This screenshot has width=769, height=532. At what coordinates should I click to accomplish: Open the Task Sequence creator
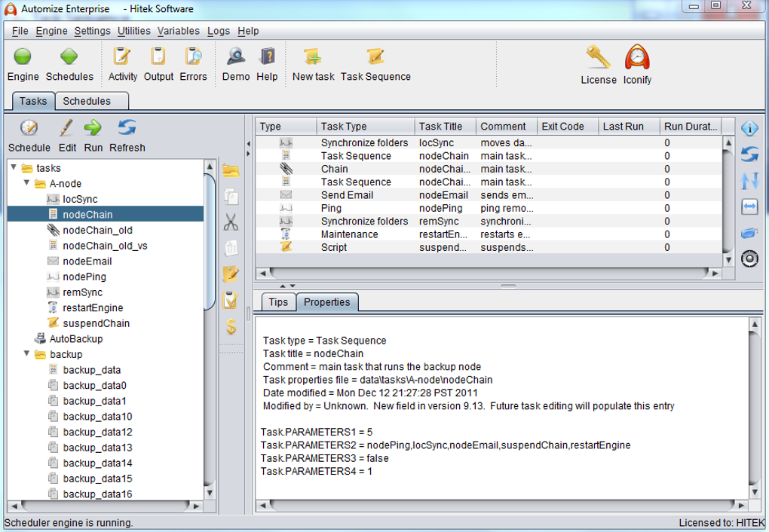point(375,60)
